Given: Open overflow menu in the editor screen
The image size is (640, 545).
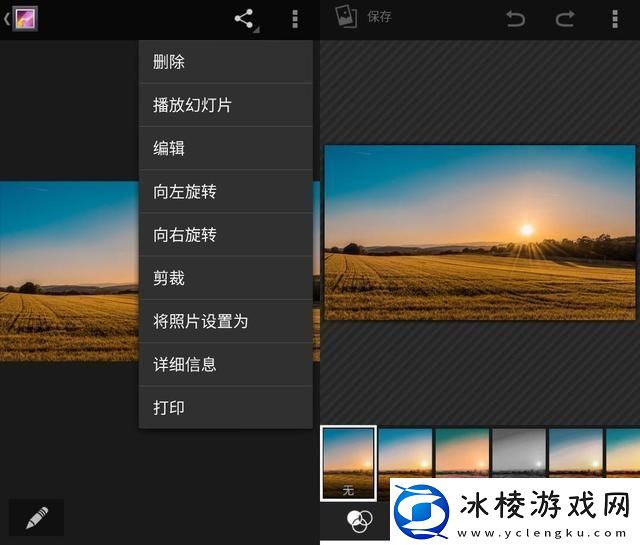Looking at the screenshot, I should click(615, 19).
